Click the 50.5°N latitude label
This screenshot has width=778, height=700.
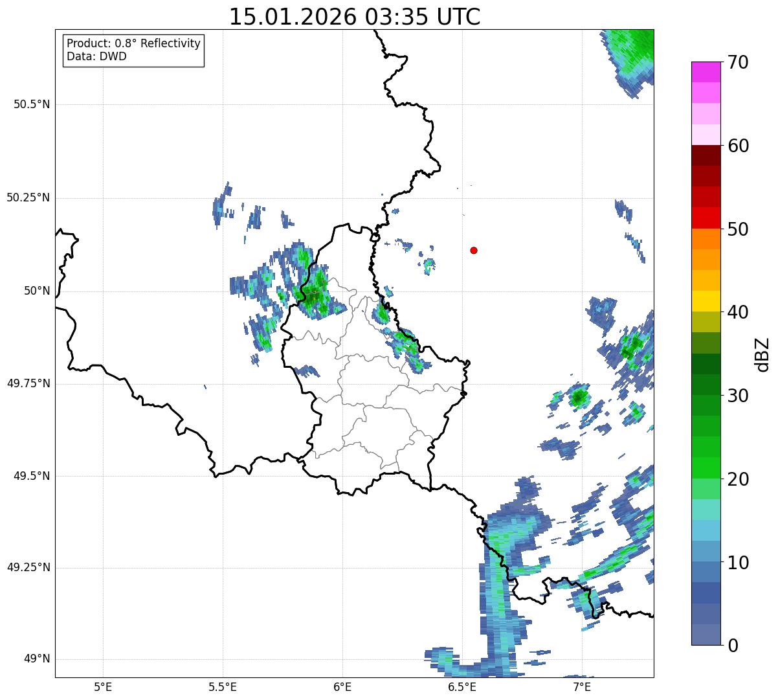point(32,104)
